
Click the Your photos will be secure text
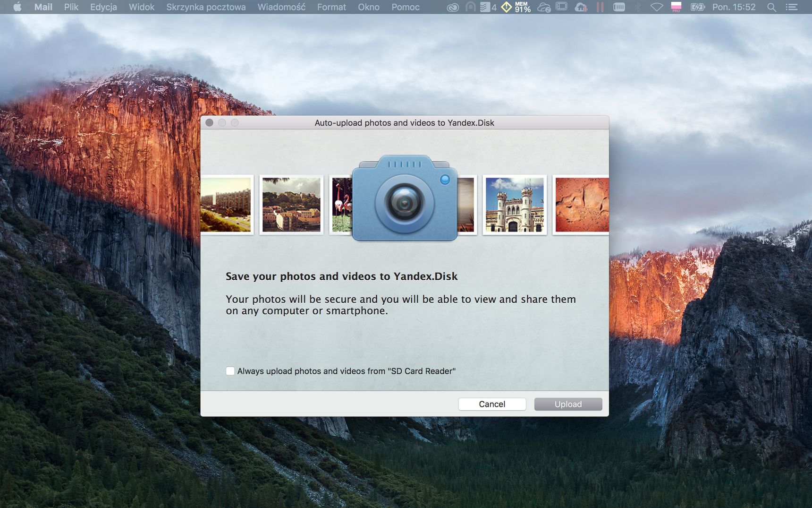click(x=400, y=305)
